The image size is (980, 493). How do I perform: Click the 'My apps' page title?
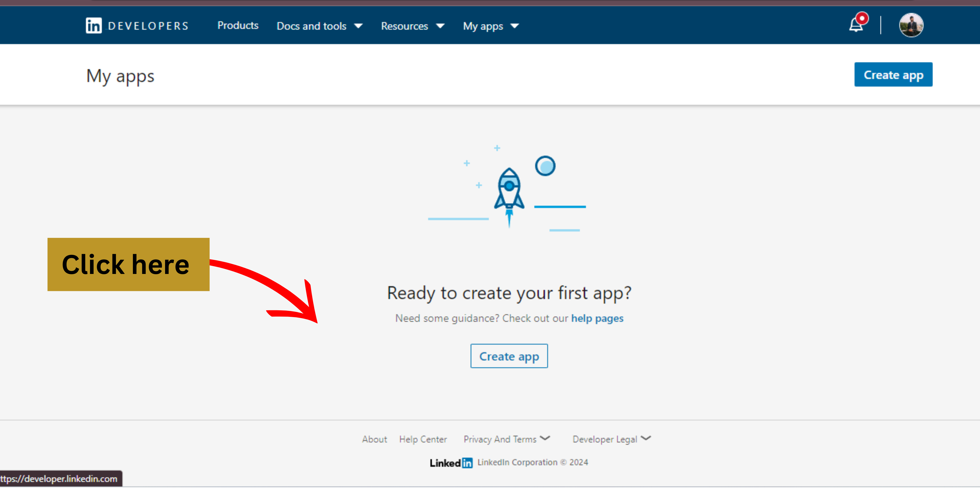pos(120,76)
